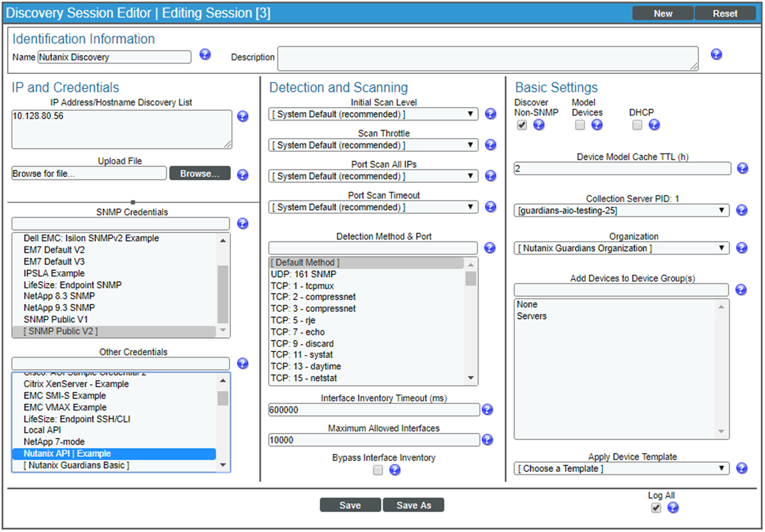The height and width of the screenshot is (532, 765).
Task: Click help icon for Organization
Action: 742,248
